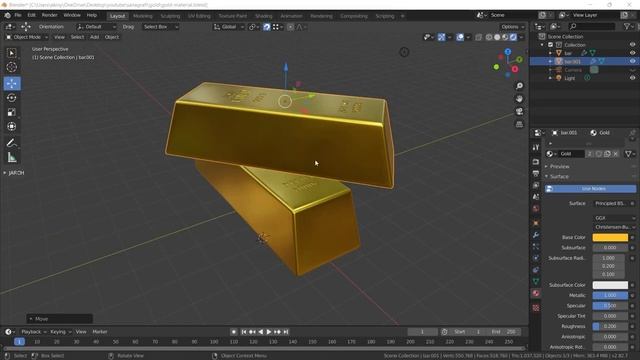
Task: Select the Measure tool
Action: point(11,157)
